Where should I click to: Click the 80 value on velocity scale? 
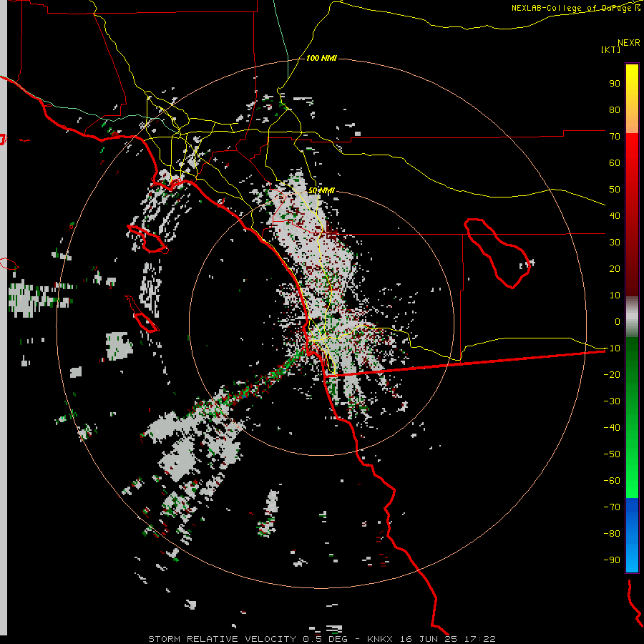(615, 109)
